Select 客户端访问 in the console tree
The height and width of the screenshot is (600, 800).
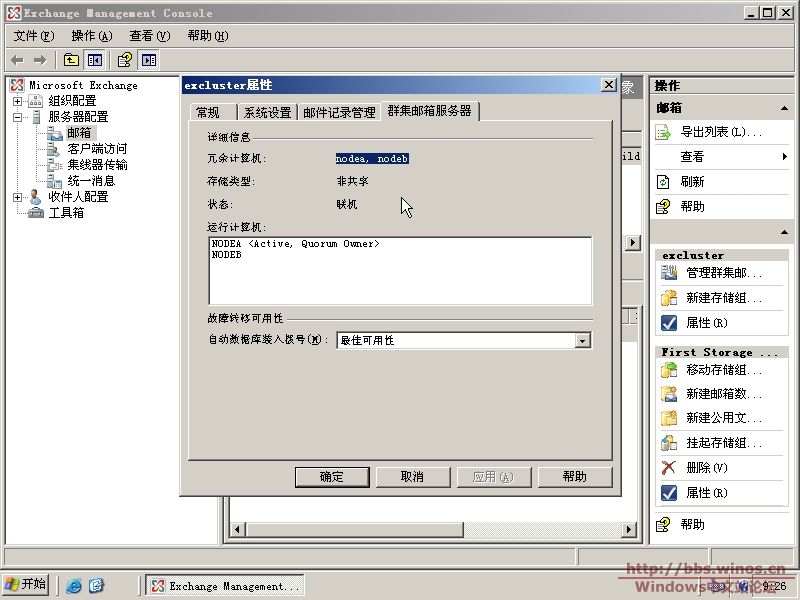(x=97, y=149)
